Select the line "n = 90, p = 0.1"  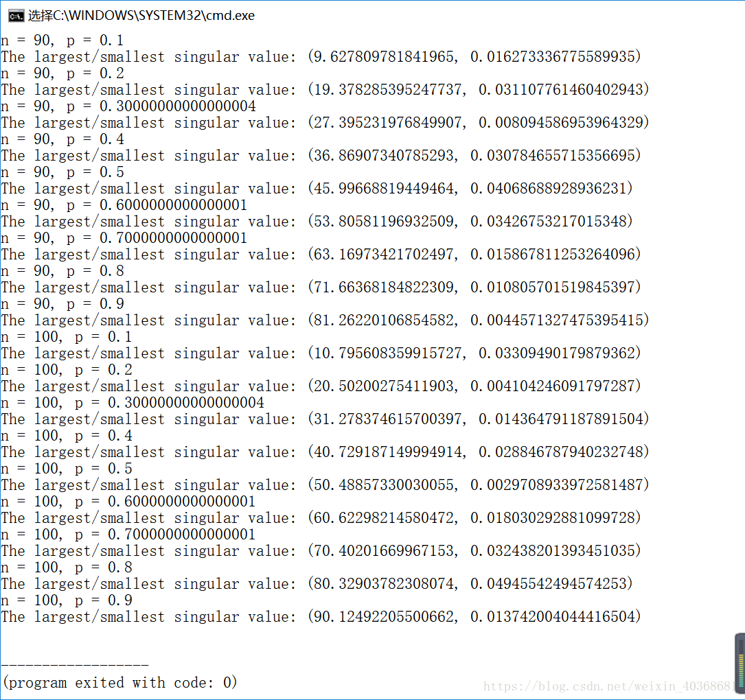coord(62,40)
